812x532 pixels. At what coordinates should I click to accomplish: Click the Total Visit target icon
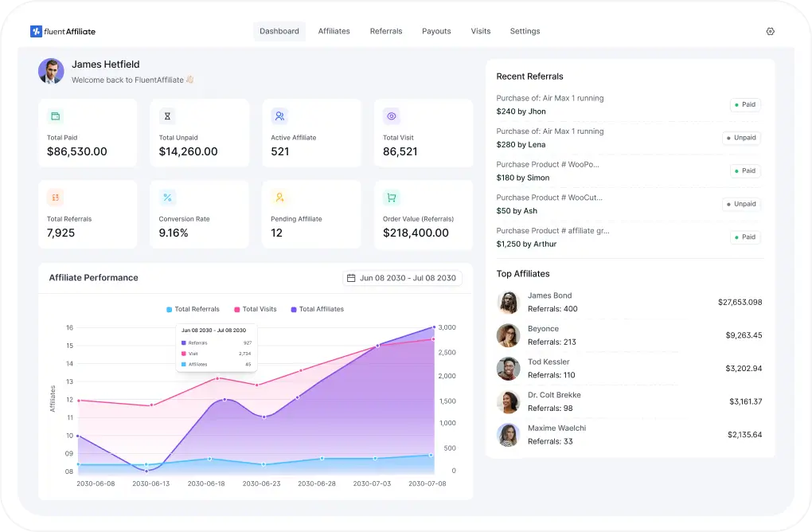[x=391, y=115]
